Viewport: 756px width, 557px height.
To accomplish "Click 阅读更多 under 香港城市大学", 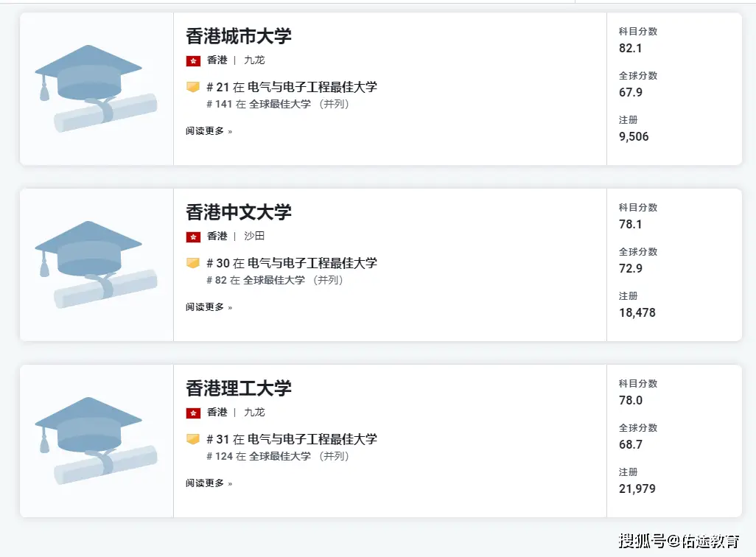I will coord(209,131).
